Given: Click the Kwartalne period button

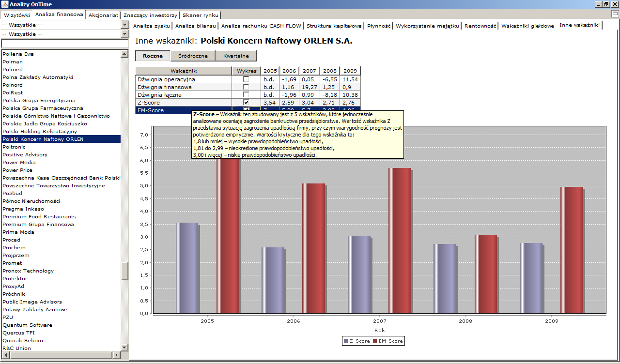Looking at the screenshot, I should [236, 56].
